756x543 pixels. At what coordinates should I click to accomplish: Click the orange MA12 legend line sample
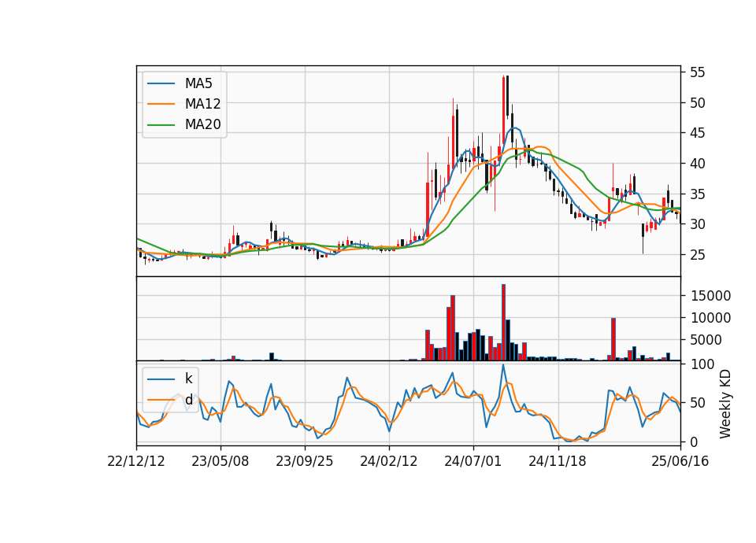click(x=161, y=104)
